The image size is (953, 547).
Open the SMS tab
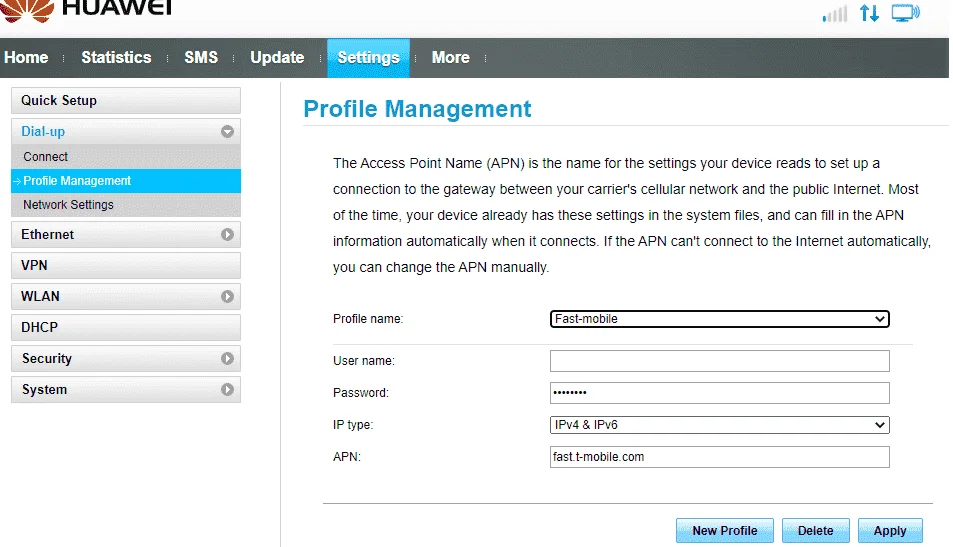click(201, 58)
